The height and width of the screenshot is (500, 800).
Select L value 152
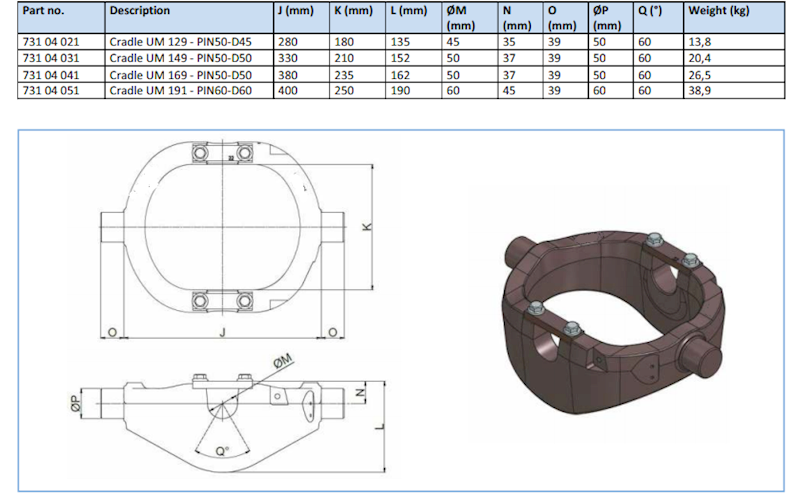click(x=401, y=58)
